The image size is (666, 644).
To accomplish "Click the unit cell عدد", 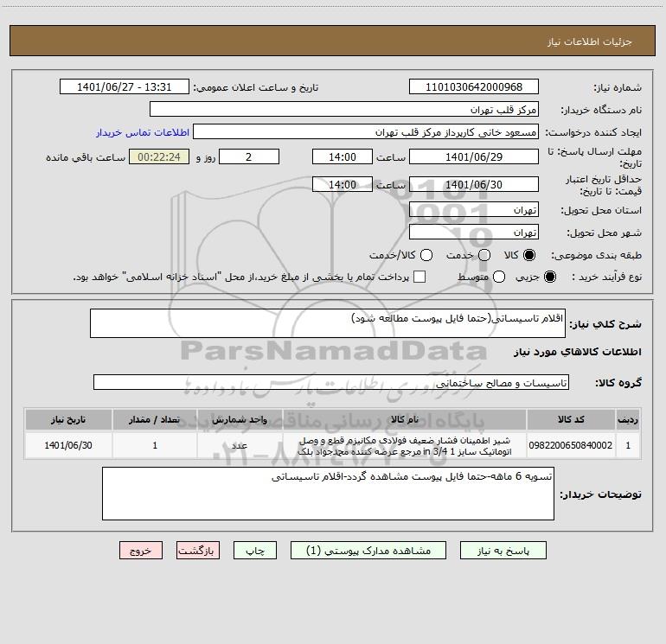I will click(240, 445).
